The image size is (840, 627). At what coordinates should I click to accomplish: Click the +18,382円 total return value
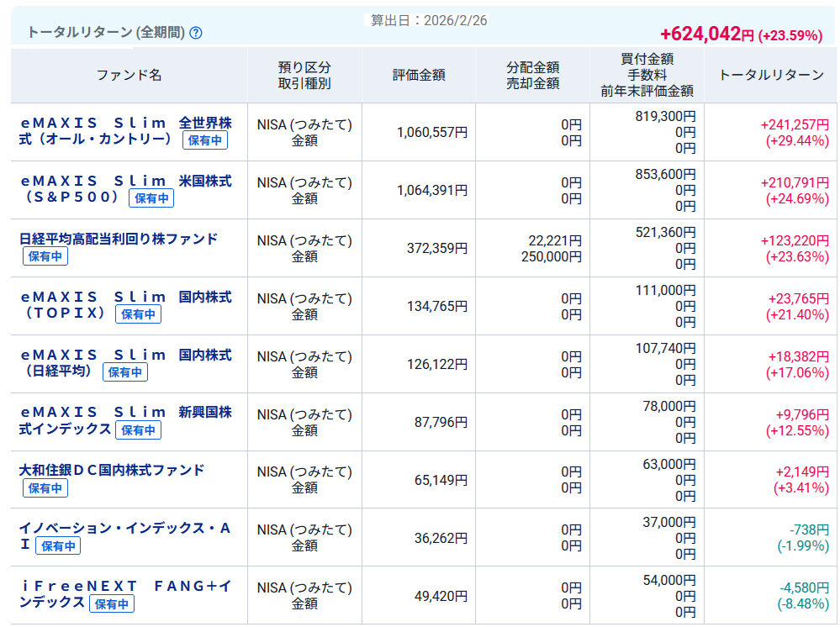(799, 356)
